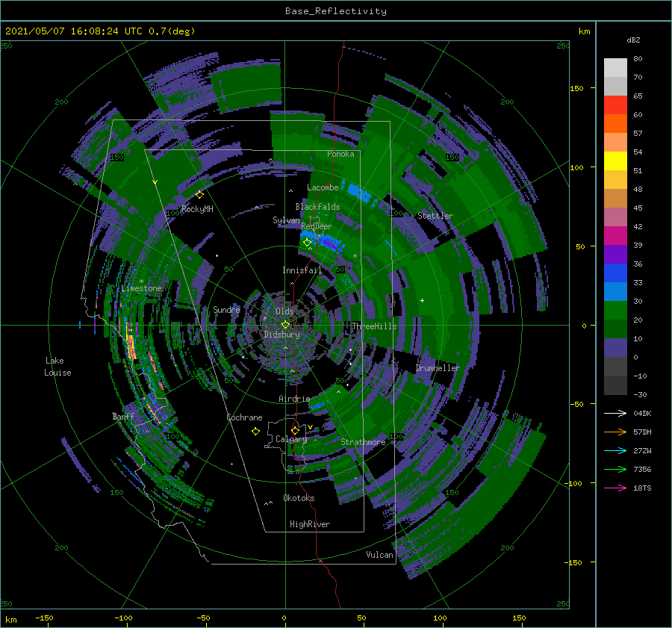Click the Lacombe city label
The image size is (672, 628).
tap(323, 187)
